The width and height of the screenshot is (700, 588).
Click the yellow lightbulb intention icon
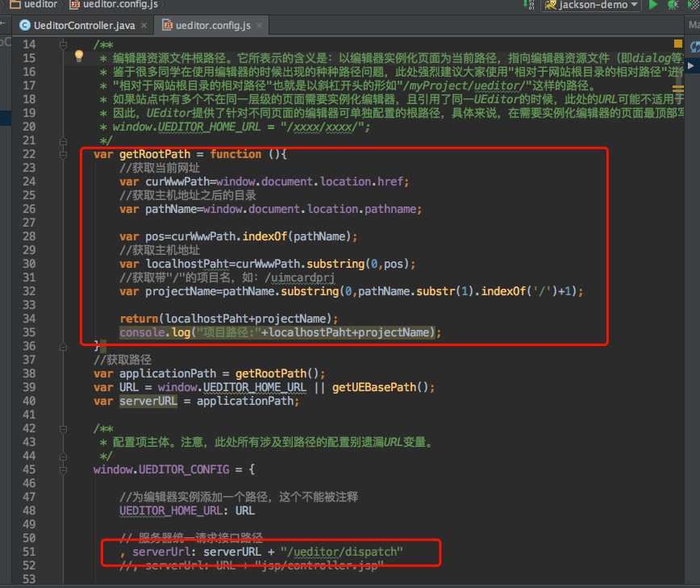coord(79,56)
